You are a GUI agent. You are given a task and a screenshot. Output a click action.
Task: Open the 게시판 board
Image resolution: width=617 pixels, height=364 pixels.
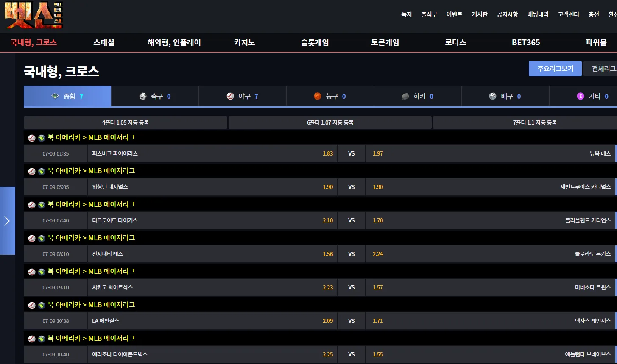[480, 14]
